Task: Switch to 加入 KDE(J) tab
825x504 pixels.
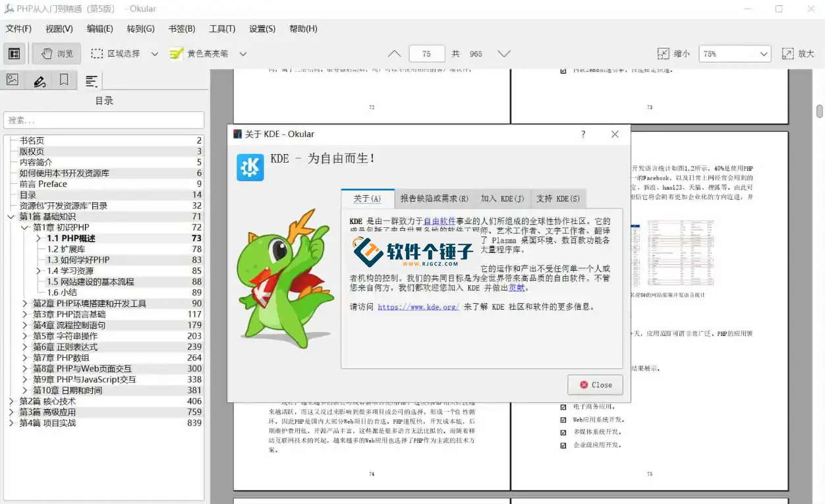Action: tap(502, 198)
